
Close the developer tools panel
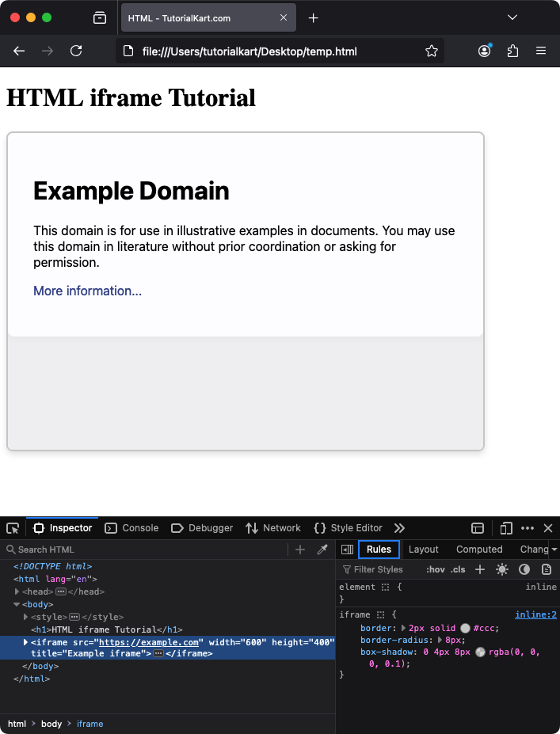[x=548, y=528]
